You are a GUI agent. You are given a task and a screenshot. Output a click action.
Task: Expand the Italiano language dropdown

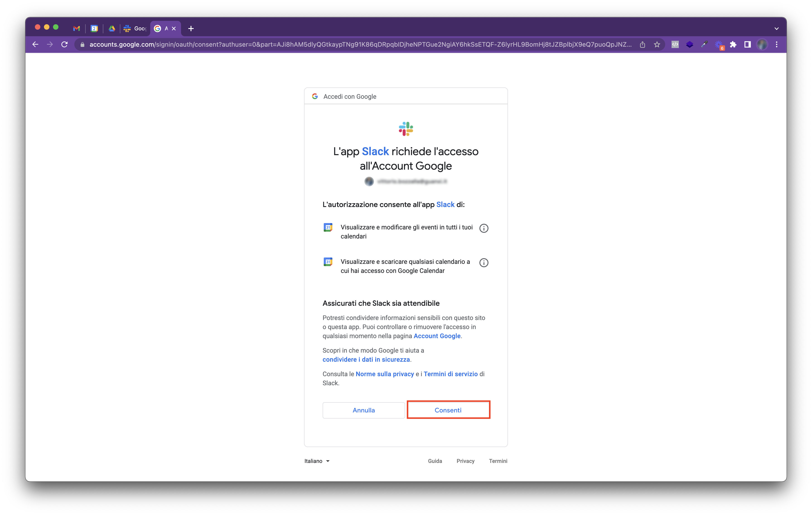pyautogui.click(x=317, y=461)
